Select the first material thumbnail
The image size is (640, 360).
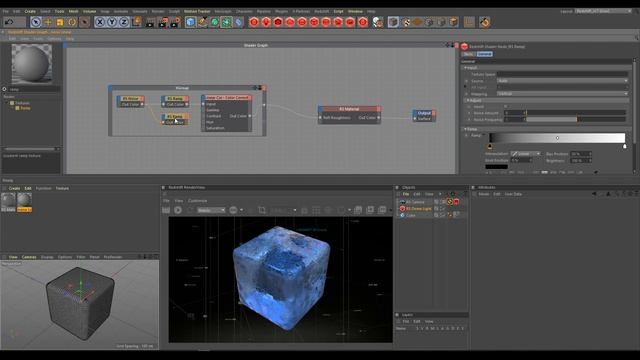point(8,200)
